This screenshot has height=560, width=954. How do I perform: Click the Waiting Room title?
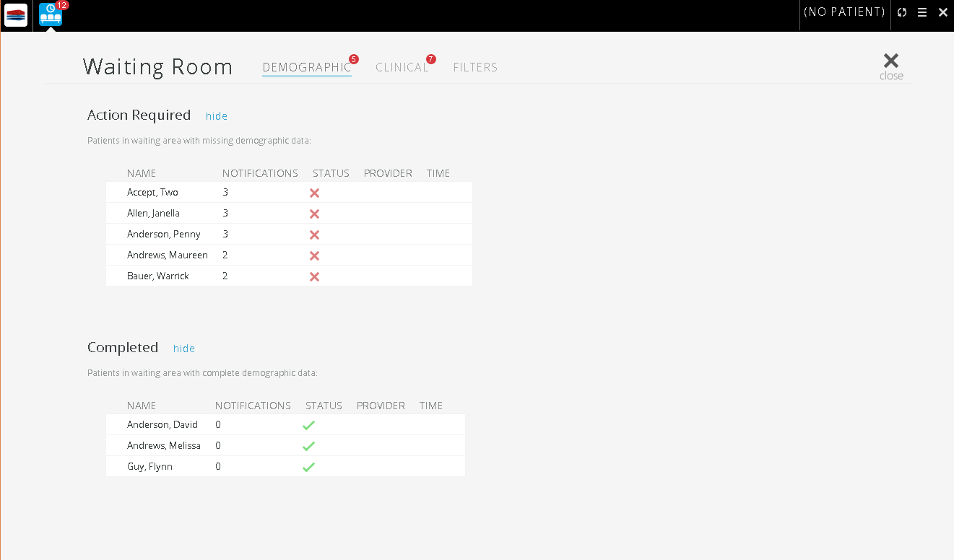[158, 66]
